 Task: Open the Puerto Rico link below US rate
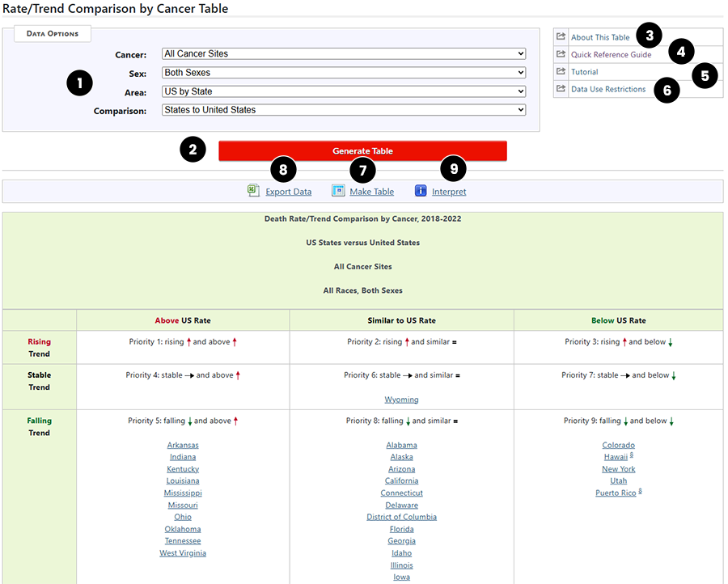616,493
